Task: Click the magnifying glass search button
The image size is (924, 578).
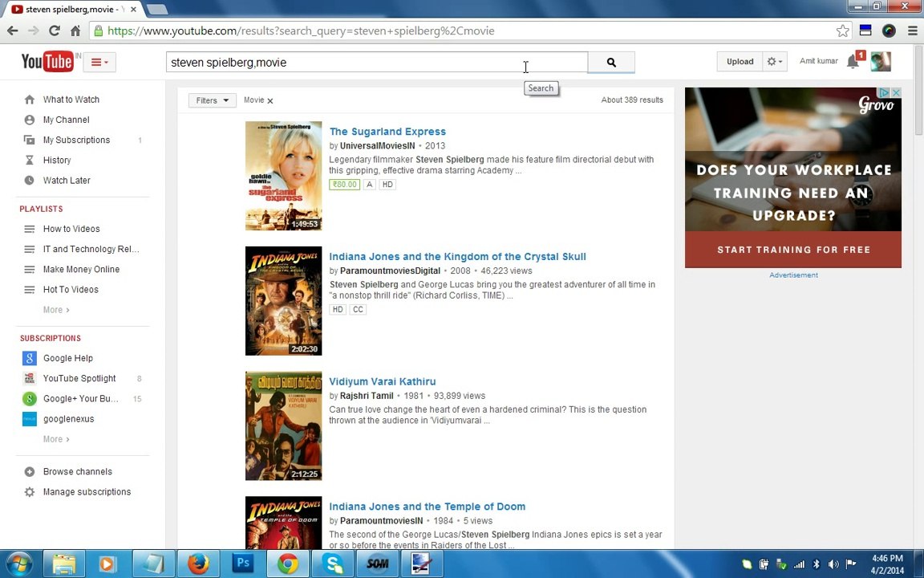Action: [x=611, y=62]
